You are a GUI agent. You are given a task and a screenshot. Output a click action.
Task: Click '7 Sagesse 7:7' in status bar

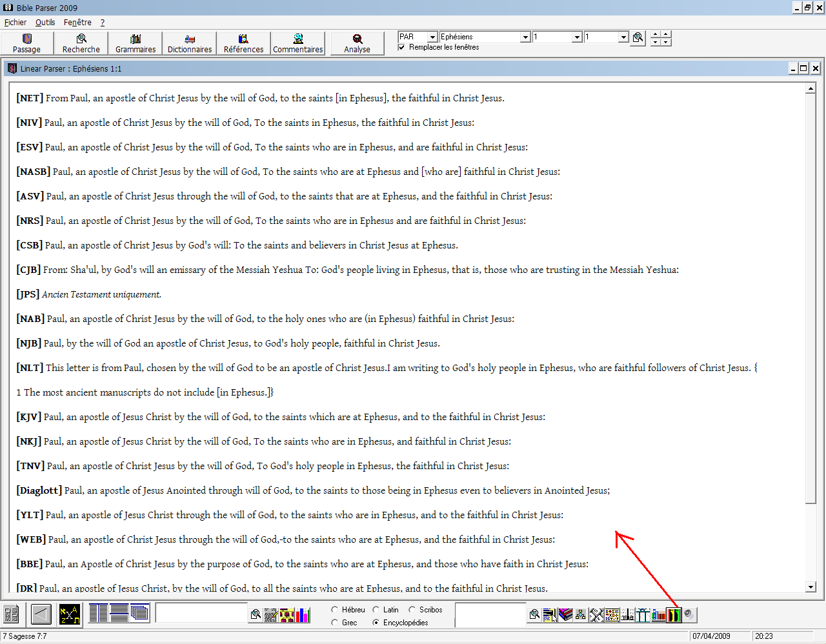tap(25, 636)
